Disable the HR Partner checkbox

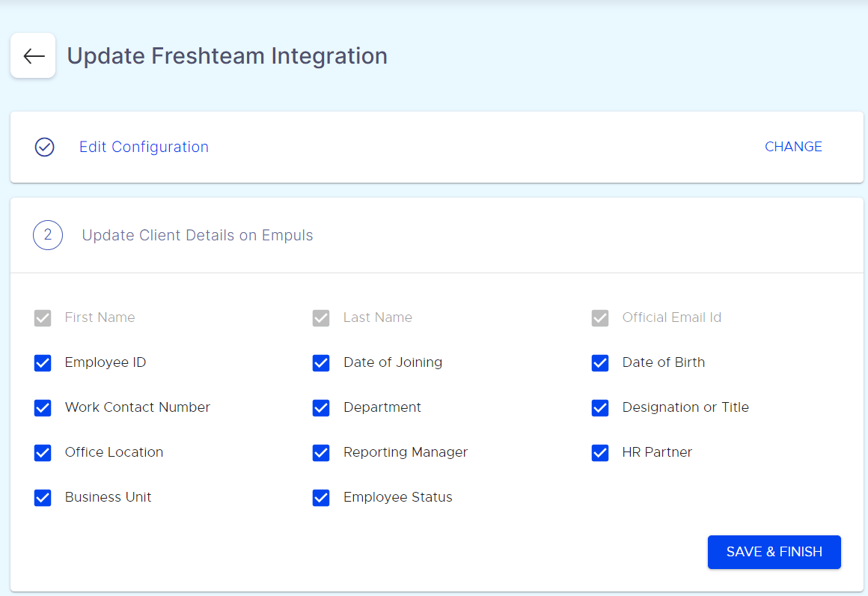(600, 452)
